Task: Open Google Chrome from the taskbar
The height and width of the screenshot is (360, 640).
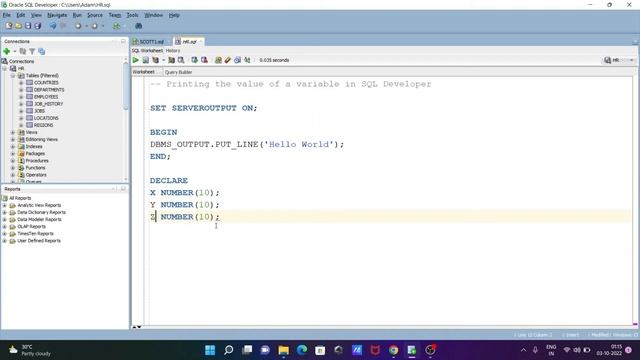Action: [393, 350]
